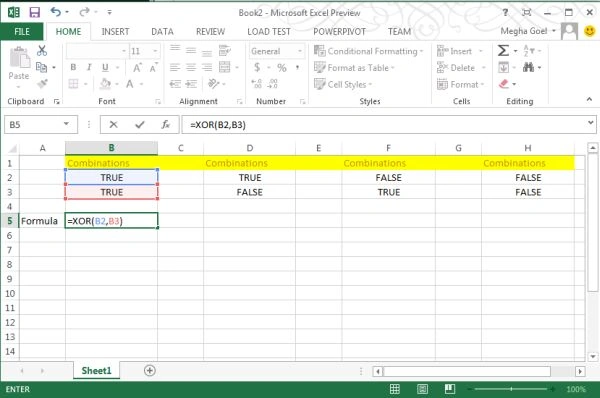Decrease indent of cell
Viewport: 600px width, 398px height.
tap(175, 84)
